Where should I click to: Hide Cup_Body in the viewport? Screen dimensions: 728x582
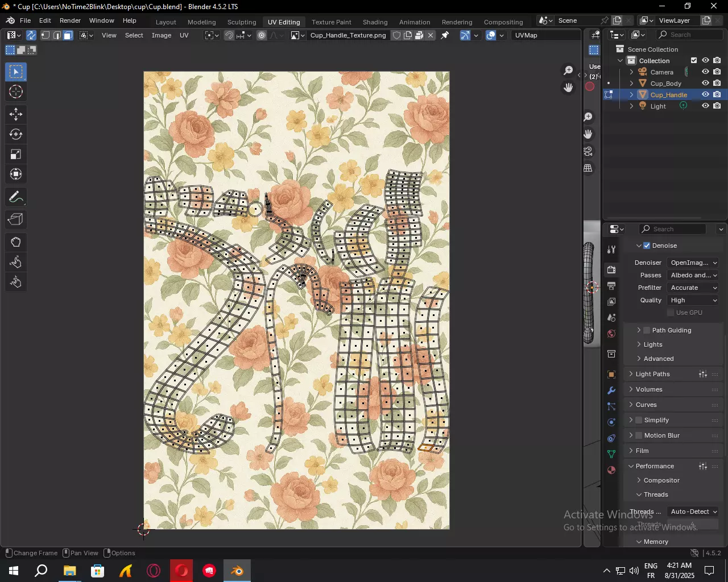[705, 84]
